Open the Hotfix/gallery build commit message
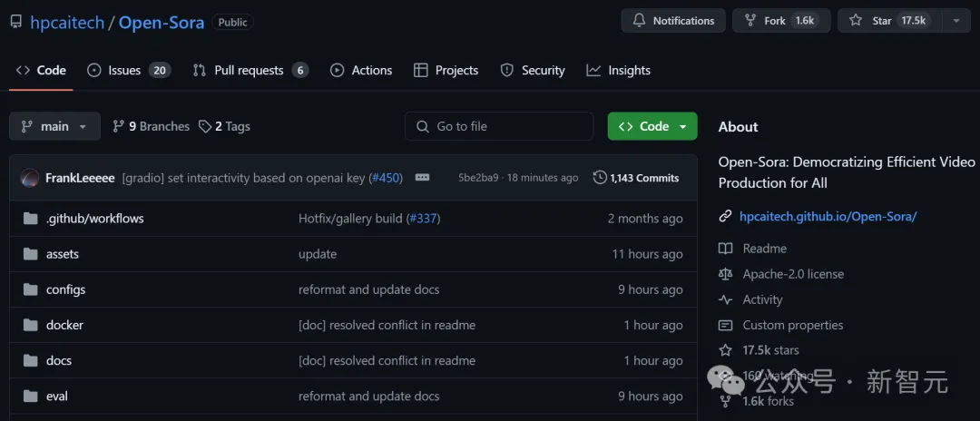 (350, 219)
